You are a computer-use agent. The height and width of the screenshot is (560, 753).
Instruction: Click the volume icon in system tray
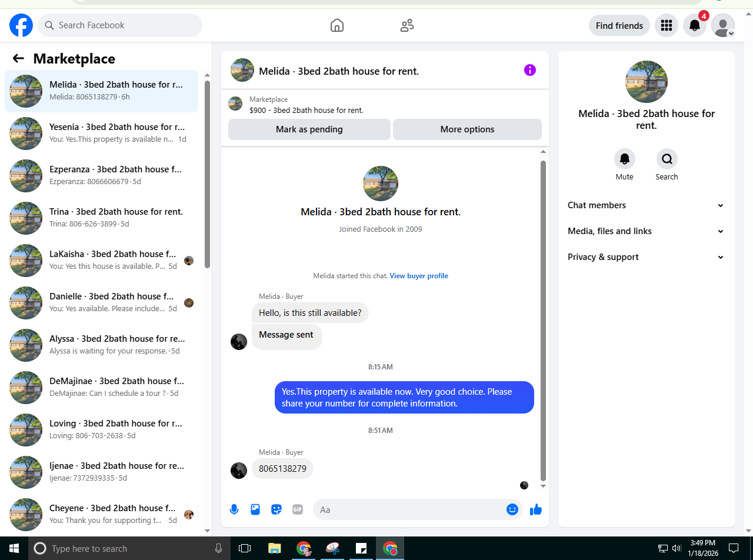676,548
